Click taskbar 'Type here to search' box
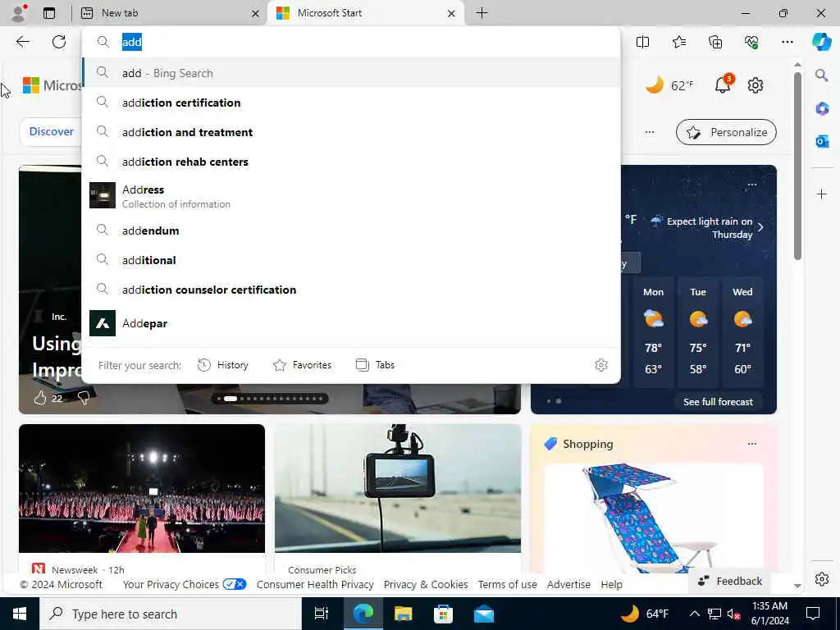This screenshot has height=630, width=840. 171,614
